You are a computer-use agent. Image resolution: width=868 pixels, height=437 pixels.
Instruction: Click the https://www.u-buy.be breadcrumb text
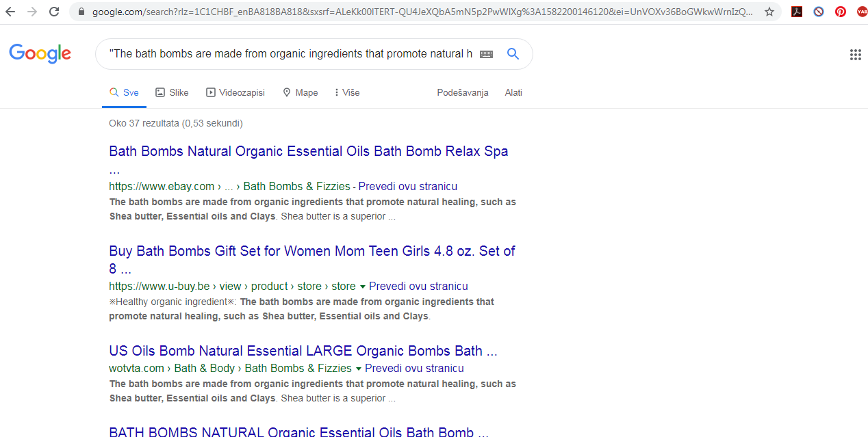[159, 286]
